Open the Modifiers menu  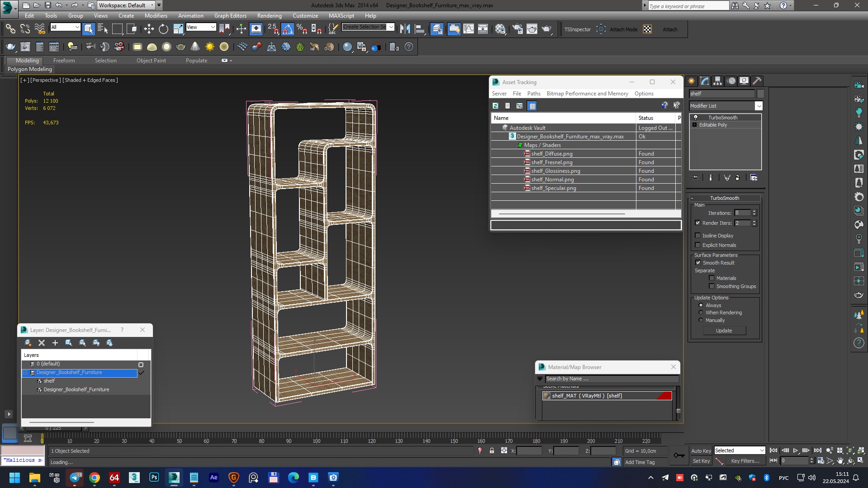(156, 16)
